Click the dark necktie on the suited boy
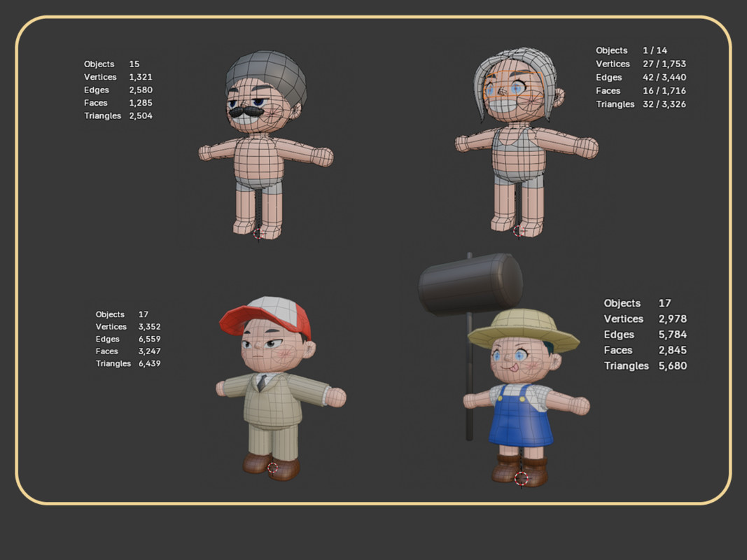 [x=262, y=382]
